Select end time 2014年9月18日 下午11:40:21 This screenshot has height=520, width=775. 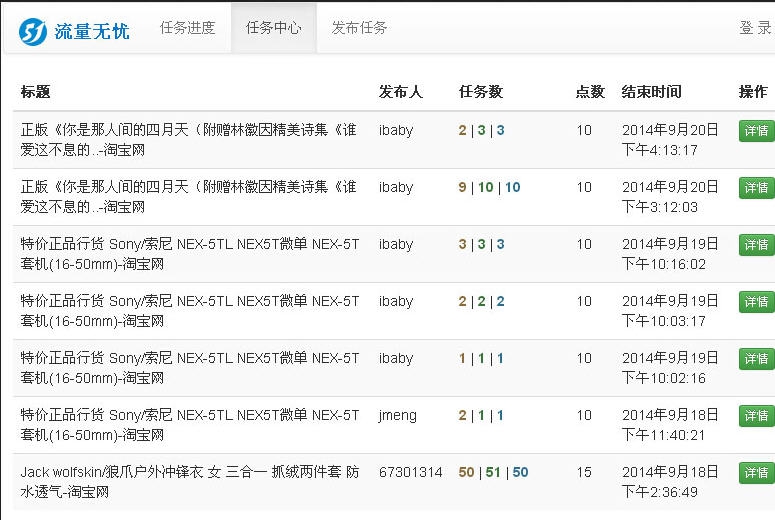tap(670, 425)
